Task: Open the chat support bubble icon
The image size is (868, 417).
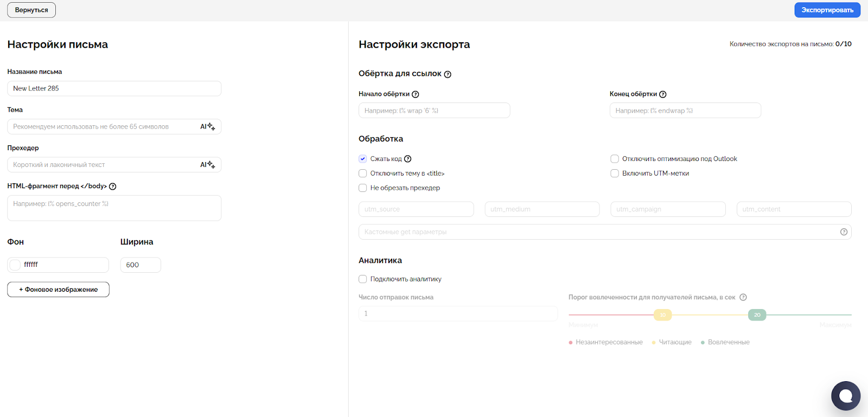Action: [x=845, y=396]
